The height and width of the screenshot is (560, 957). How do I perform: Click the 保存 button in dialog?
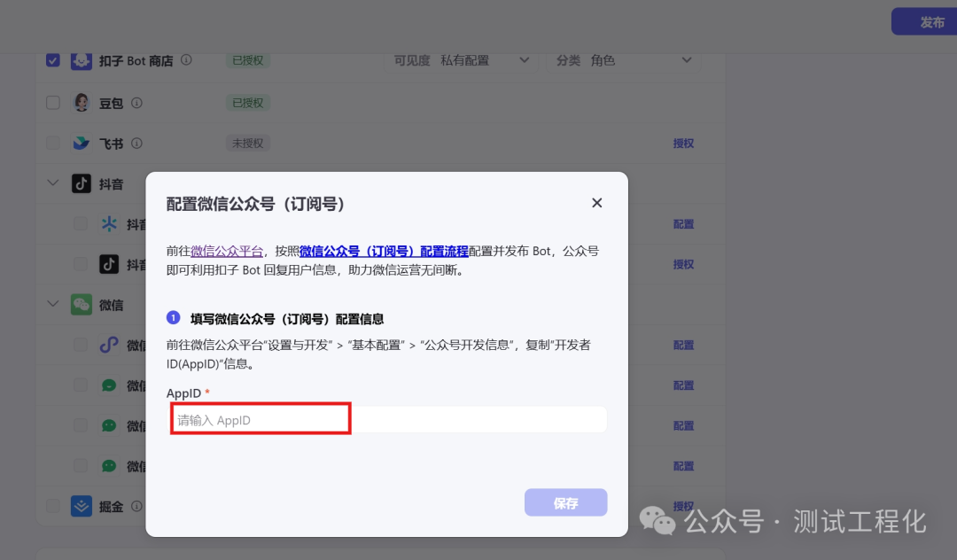coord(565,502)
